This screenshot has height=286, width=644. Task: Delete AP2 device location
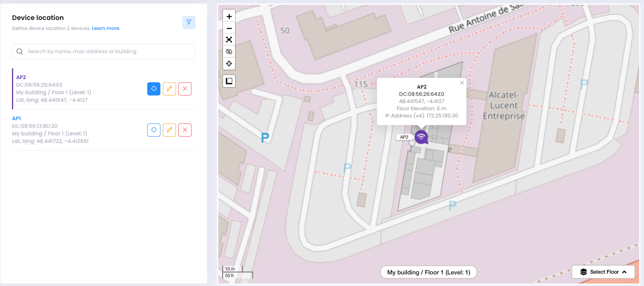point(185,89)
